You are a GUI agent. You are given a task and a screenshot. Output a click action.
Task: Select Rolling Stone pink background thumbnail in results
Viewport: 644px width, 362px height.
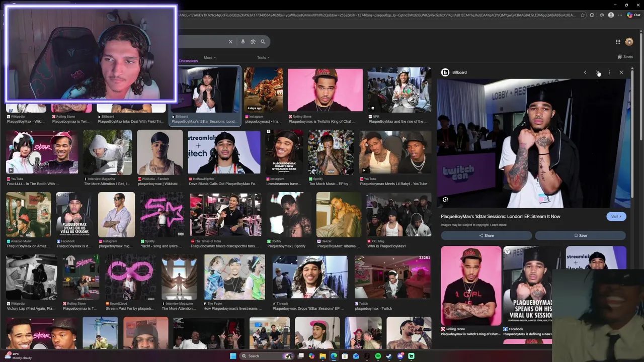click(325, 90)
